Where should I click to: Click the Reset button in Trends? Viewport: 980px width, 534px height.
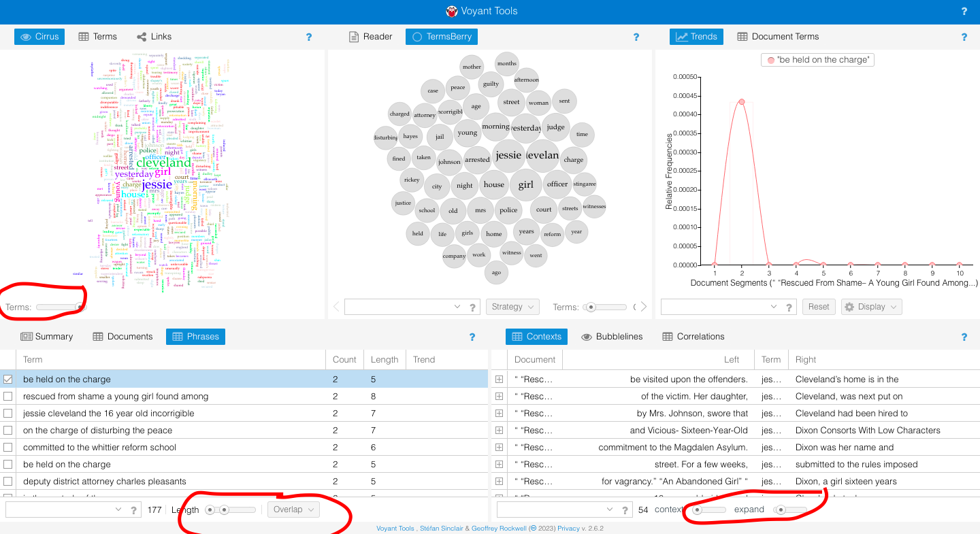pos(819,307)
